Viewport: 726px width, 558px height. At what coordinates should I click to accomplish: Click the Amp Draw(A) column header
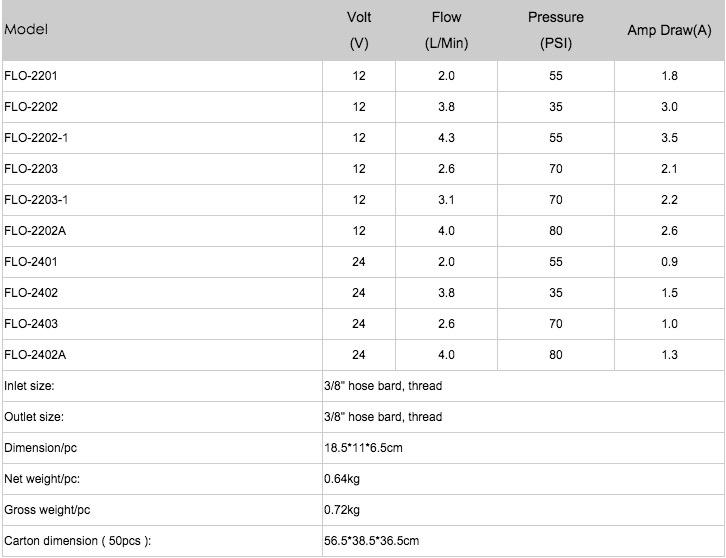(x=669, y=30)
